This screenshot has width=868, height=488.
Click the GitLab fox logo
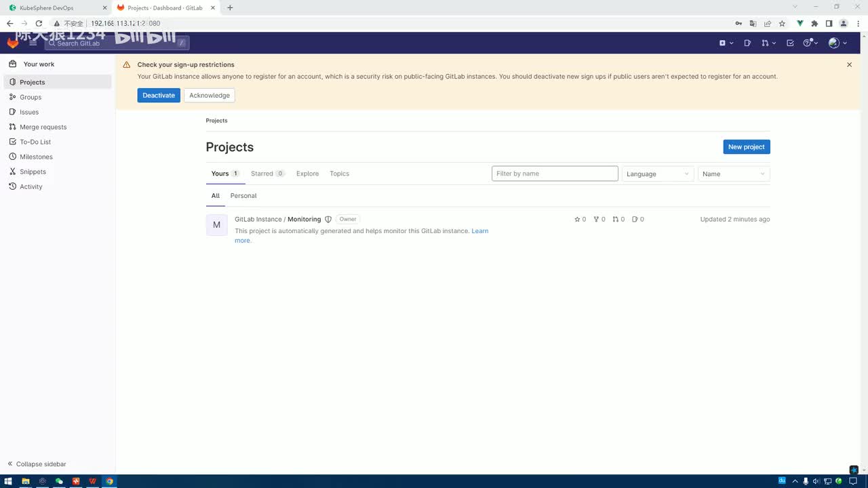[x=13, y=43]
